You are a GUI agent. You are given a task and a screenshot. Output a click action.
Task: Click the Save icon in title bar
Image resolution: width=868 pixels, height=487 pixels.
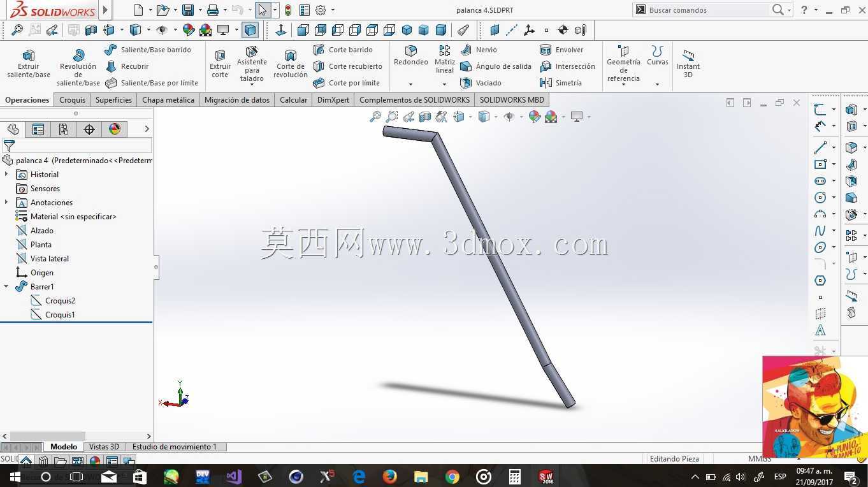tap(188, 10)
